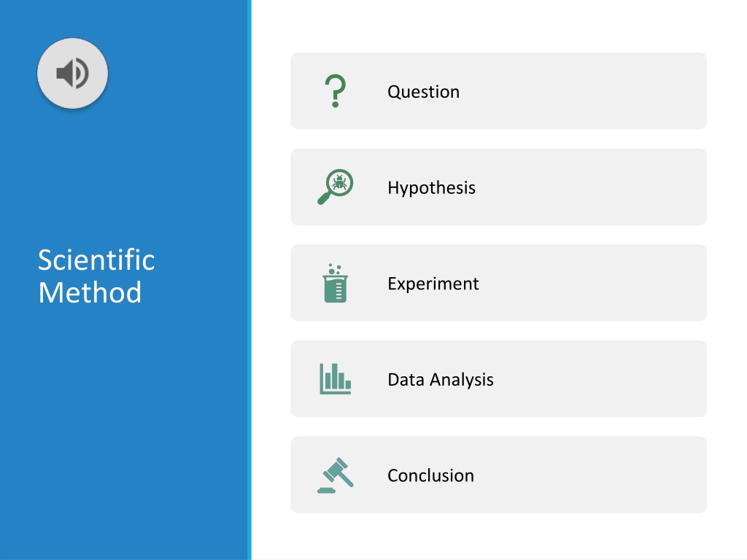Click the bubbling beaker icon
The height and width of the screenshot is (560, 747).
coord(336,283)
